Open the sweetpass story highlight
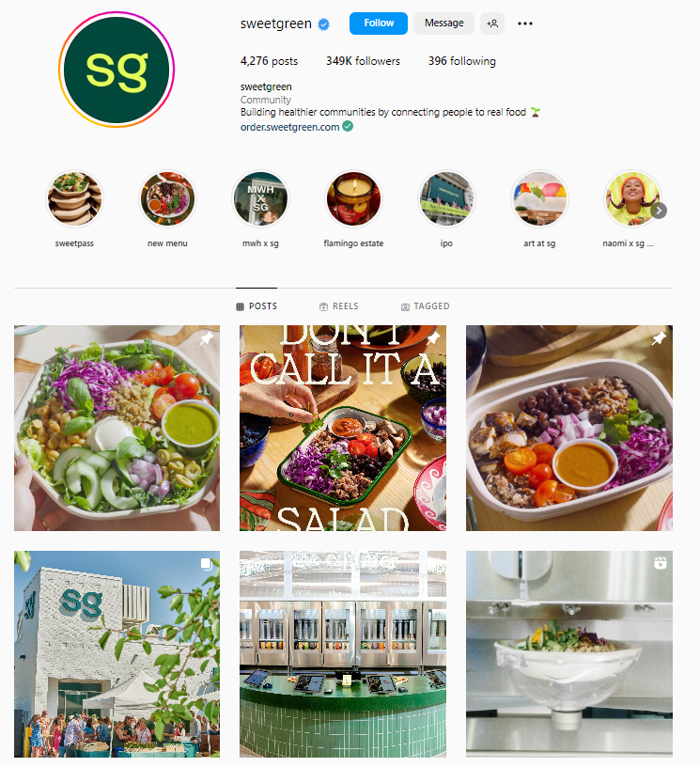 coord(74,199)
